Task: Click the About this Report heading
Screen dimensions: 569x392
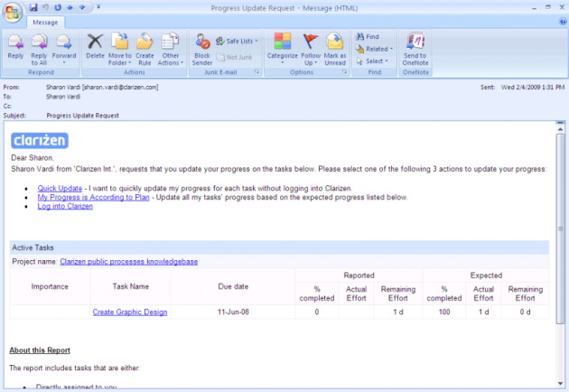Action: [40, 350]
